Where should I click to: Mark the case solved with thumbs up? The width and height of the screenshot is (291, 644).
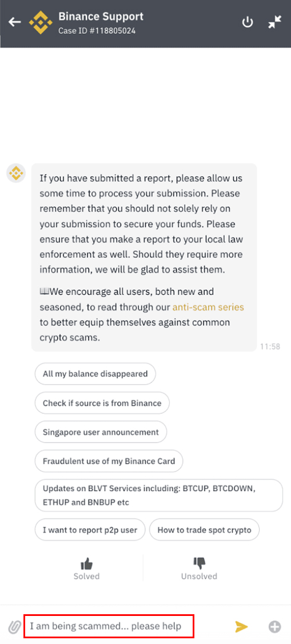pyautogui.click(x=86, y=568)
